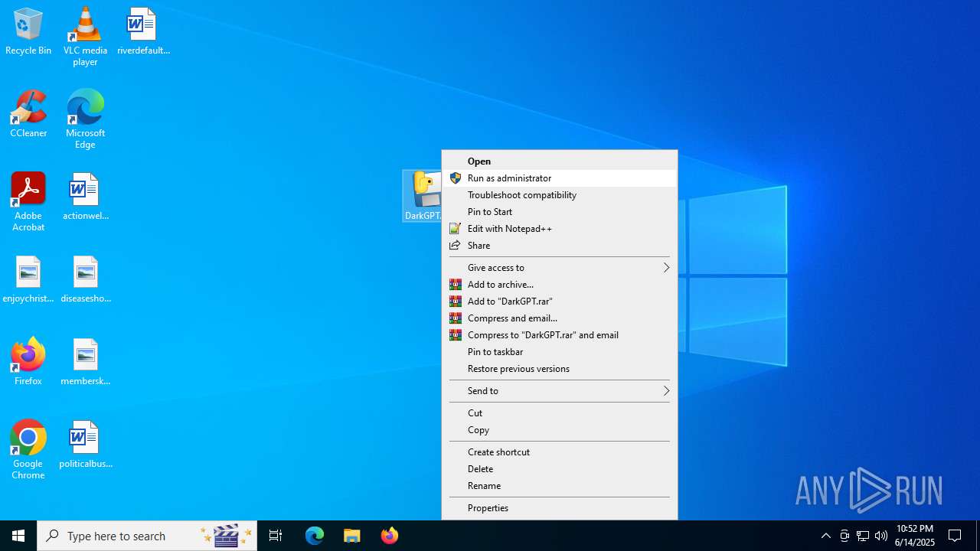Select the diseasesho image file
The width and height of the screenshot is (980, 551).
pyautogui.click(x=85, y=280)
